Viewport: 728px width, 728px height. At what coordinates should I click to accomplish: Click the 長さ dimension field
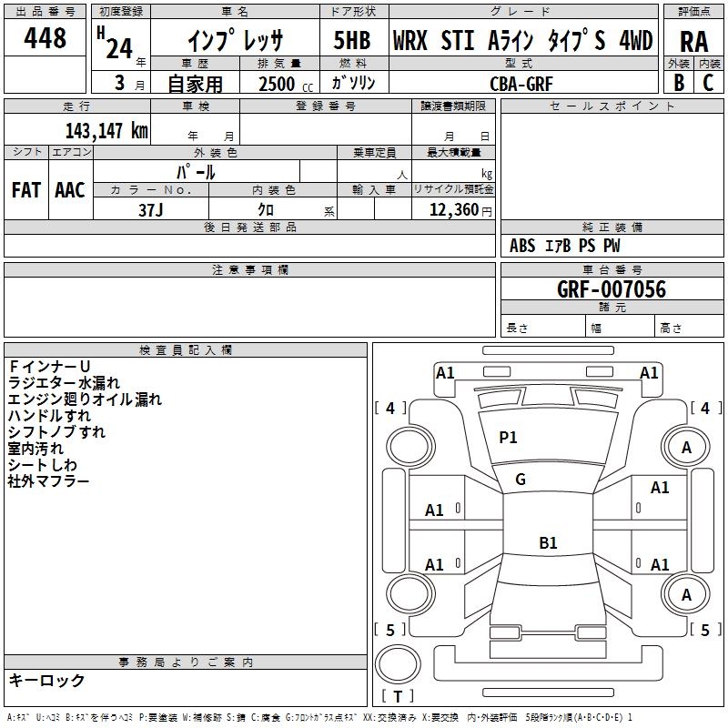[542, 326]
